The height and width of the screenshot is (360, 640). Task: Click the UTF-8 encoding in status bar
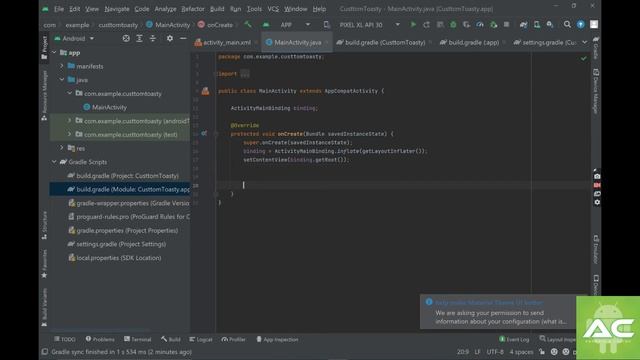495,351
